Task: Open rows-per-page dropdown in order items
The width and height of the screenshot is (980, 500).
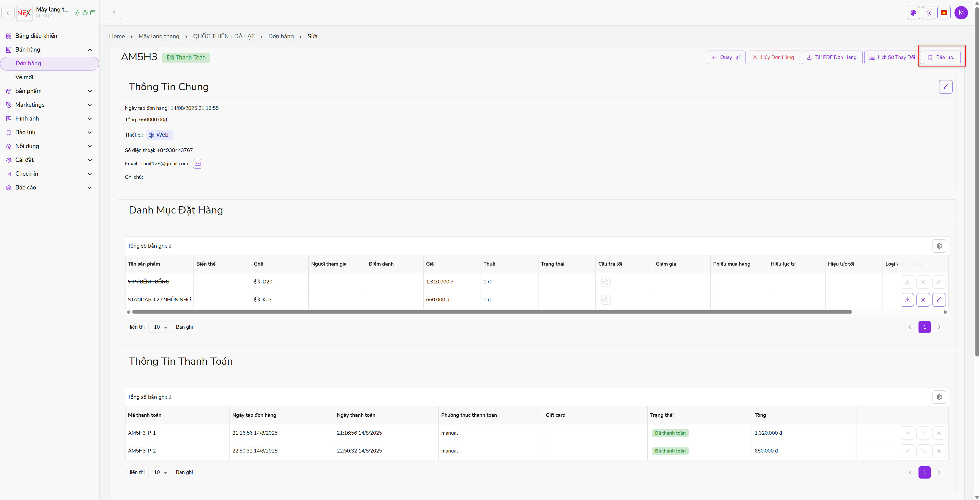Action: (160, 327)
